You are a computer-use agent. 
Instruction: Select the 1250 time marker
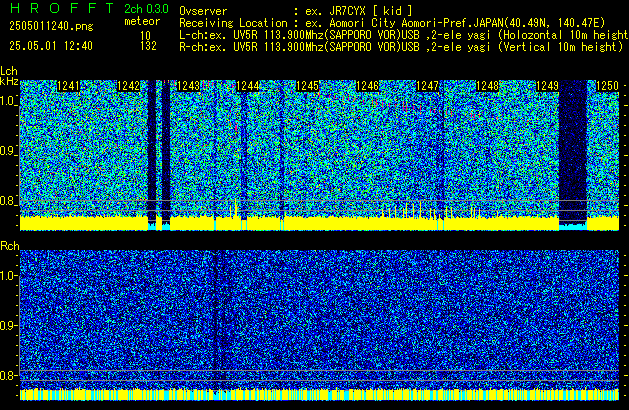pos(607,86)
